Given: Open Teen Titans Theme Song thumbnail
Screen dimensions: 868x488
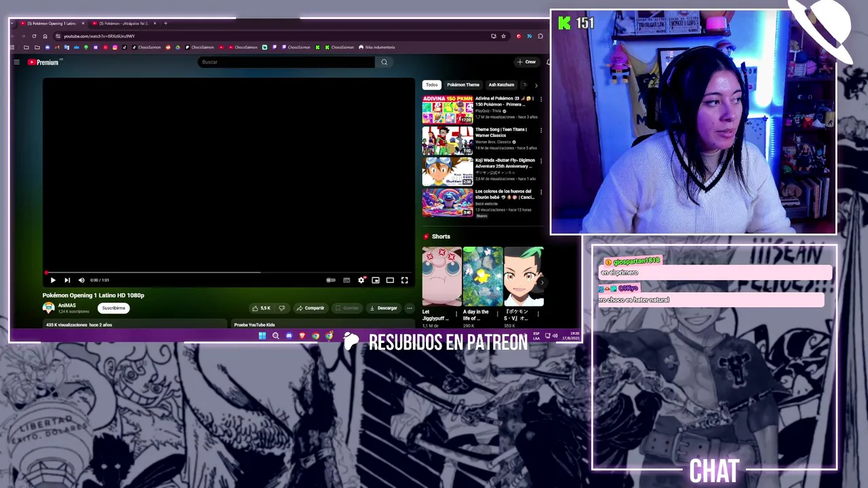Looking at the screenshot, I should [448, 140].
